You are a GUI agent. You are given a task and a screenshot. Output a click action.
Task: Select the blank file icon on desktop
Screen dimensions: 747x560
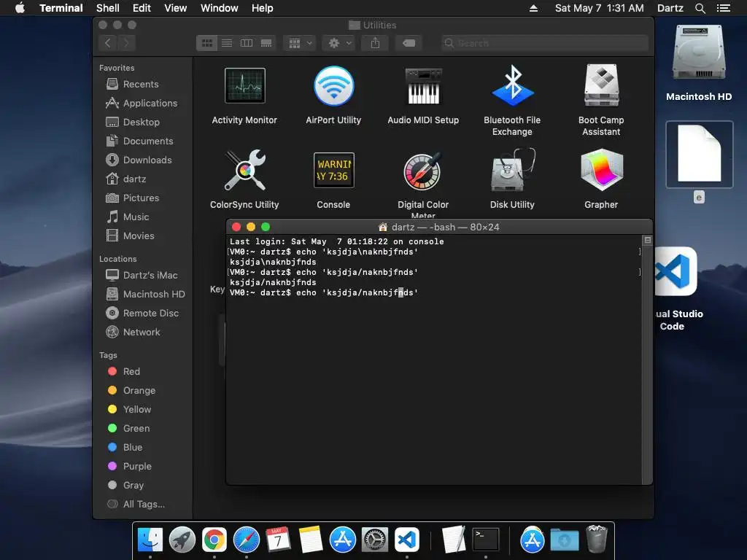(x=699, y=154)
